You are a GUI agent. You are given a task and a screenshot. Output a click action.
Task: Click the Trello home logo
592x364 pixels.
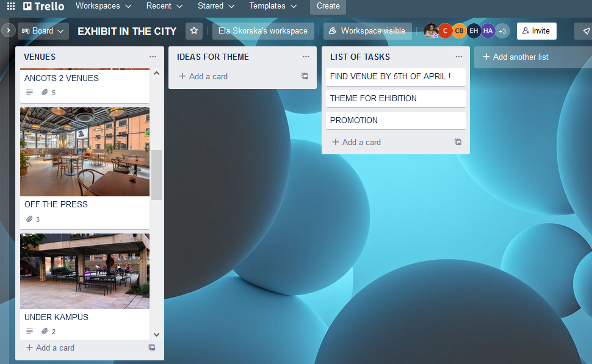[x=43, y=6]
